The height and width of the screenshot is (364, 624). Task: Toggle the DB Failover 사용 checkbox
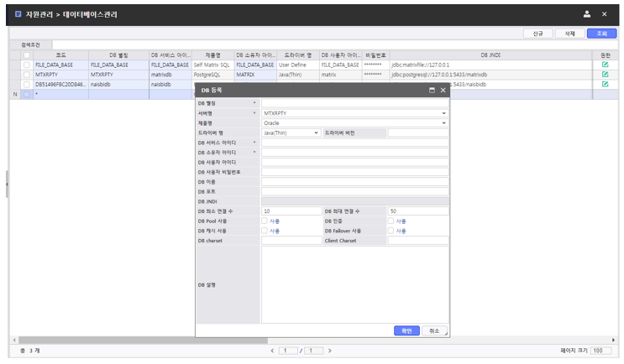(x=391, y=231)
